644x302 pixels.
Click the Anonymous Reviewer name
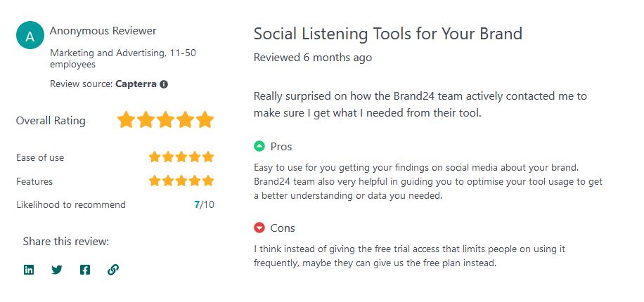click(x=103, y=31)
